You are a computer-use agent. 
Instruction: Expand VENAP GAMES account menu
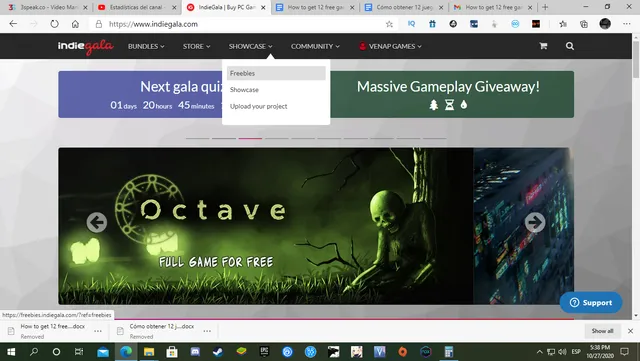click(390, 46)
